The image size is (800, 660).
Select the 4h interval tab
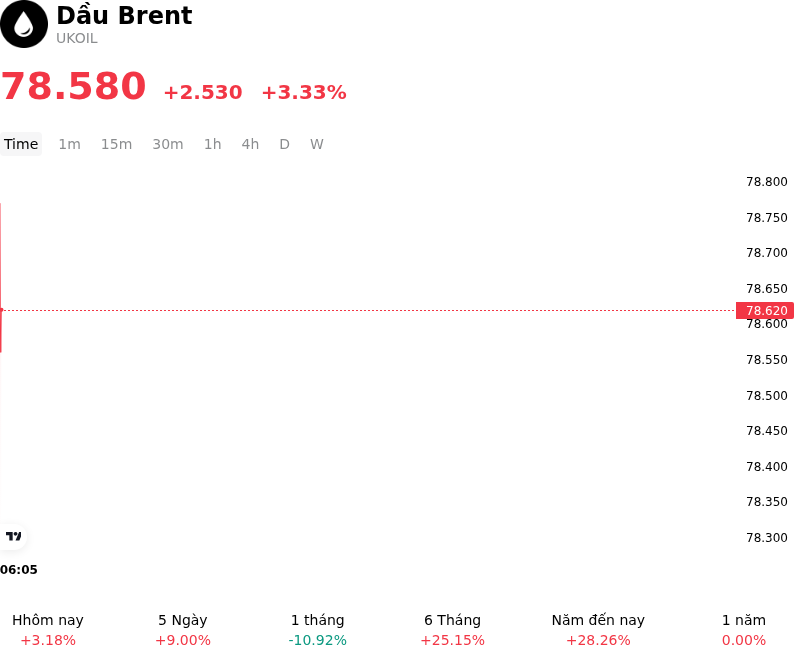[x=250, y=144]
